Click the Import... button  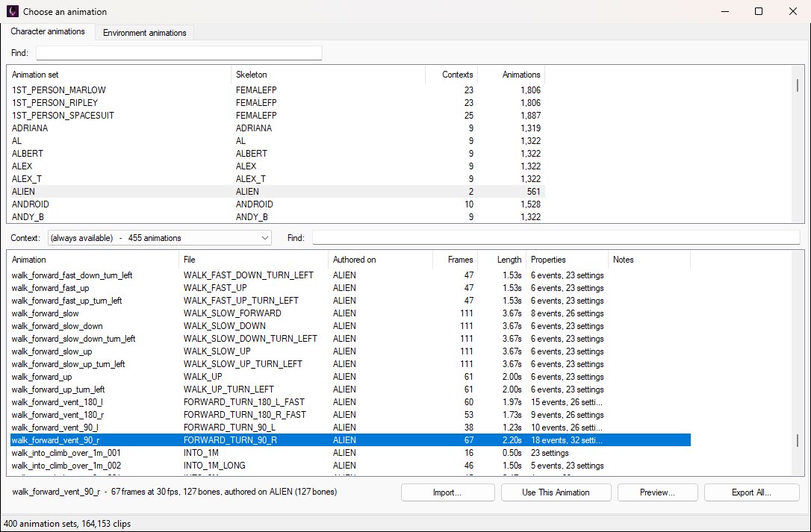[447, 492]
